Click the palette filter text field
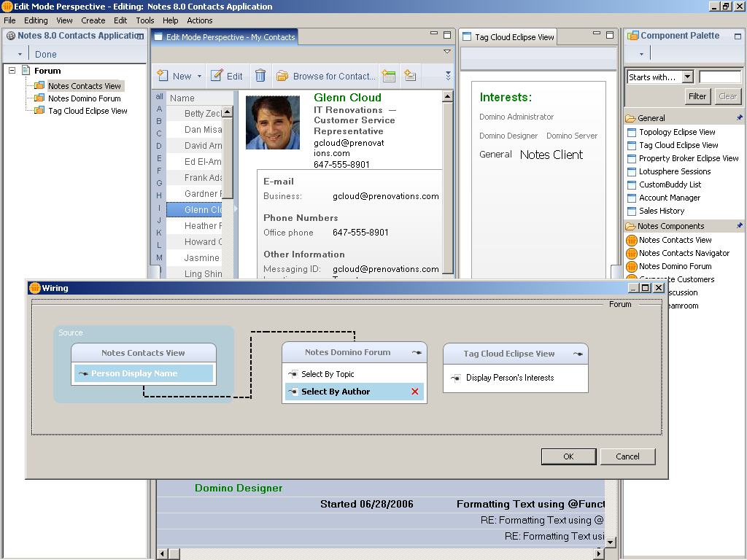Viewport: 747px width, 560px height. tap(719, 77)
